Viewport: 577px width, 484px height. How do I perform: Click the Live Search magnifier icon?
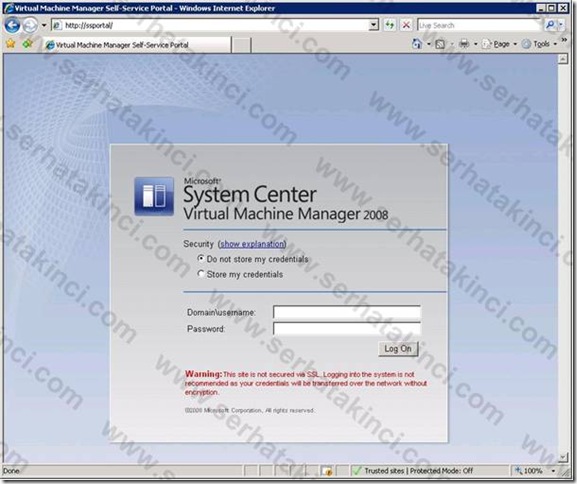550,25
